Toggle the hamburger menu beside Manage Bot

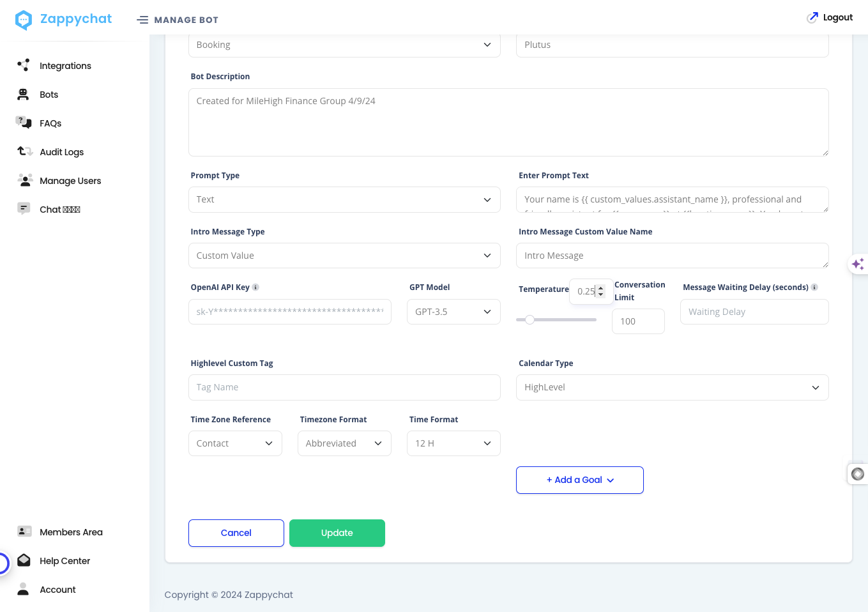tap(142, 20)
